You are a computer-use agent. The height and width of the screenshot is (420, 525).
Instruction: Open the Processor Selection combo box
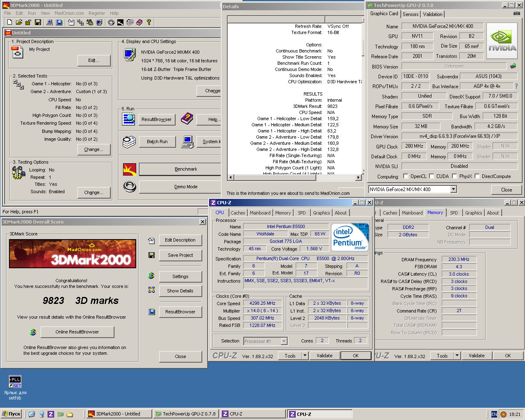tap(265, 341)
